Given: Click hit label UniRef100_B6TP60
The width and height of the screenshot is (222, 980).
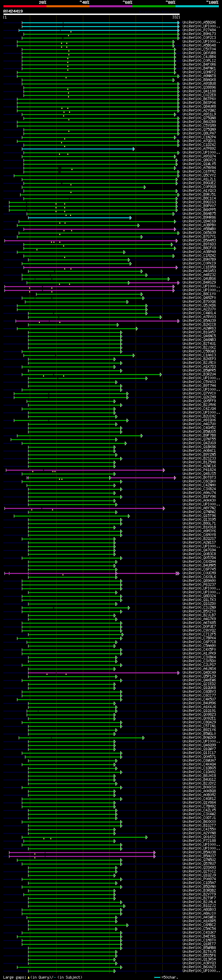Looking at the screenshot, I should [199, 99].
